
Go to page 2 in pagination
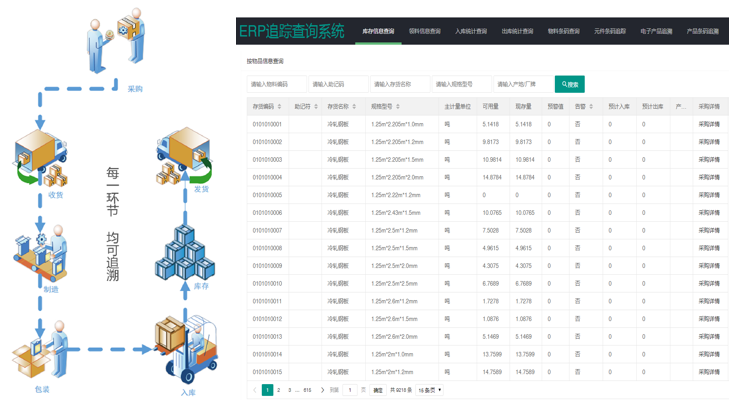click(x=279, y=390)
